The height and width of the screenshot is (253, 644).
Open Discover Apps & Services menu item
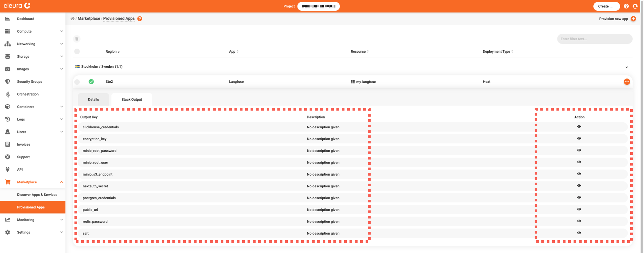point(37,195)
